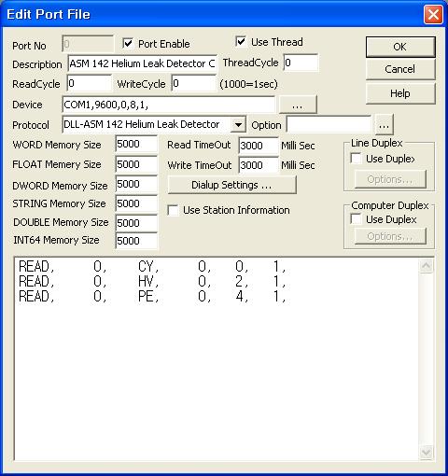
Task: Check Use Duplex under Computer Duplex
Action: tap(356, 219)
